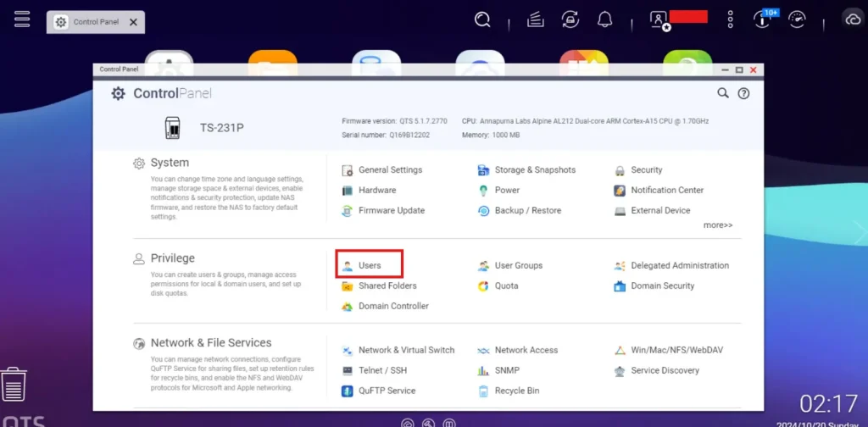Click the desktop Recycle Bin trash icon
The image size is (868, 427).
tap(14, 384)
